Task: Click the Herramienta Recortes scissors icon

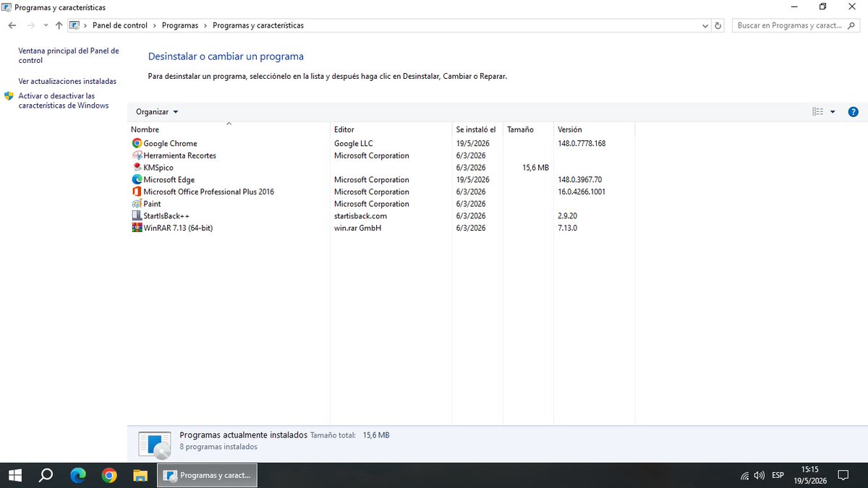Action: [137, 155]
